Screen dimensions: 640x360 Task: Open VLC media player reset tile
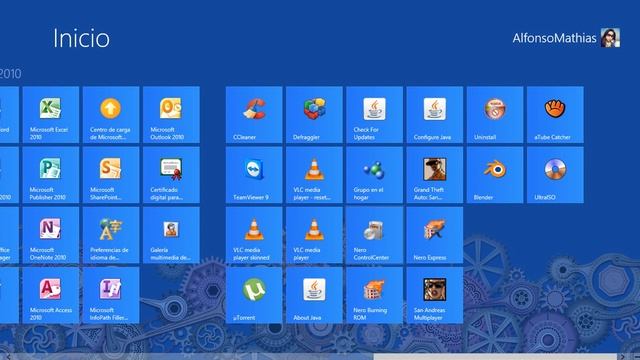coord(314,175)
